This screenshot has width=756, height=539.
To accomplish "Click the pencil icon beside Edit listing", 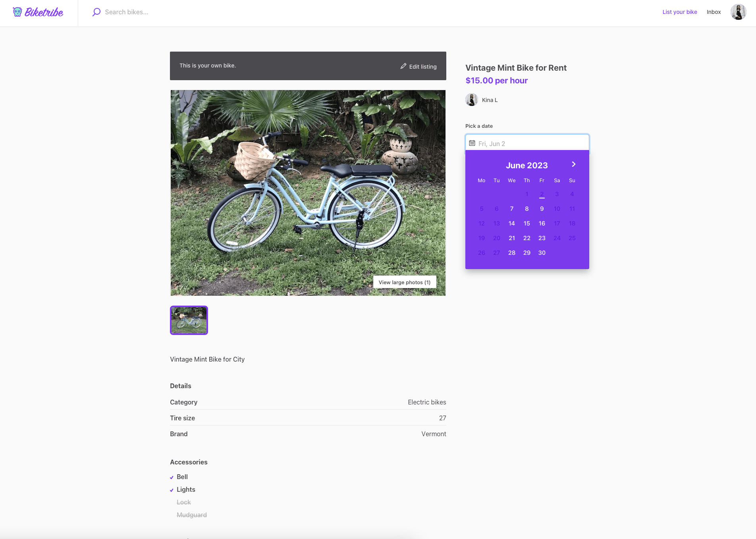I will 403,66.
